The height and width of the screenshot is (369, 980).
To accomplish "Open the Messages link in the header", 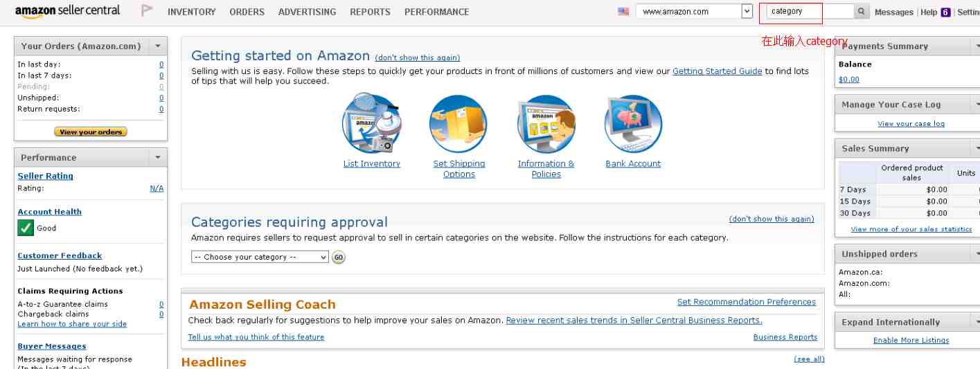I will pos(894,12).
